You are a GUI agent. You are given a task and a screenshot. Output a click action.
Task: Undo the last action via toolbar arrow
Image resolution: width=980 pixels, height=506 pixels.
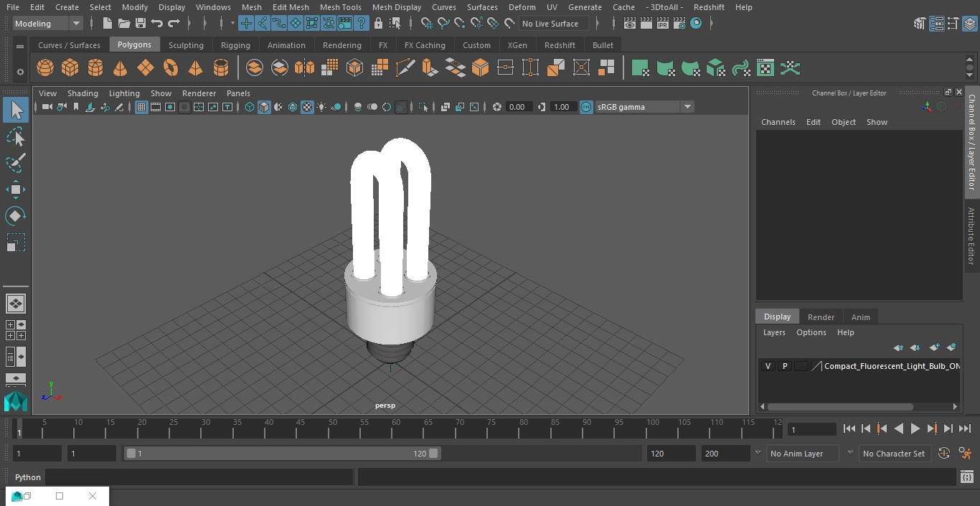click(x=157, y=24)
